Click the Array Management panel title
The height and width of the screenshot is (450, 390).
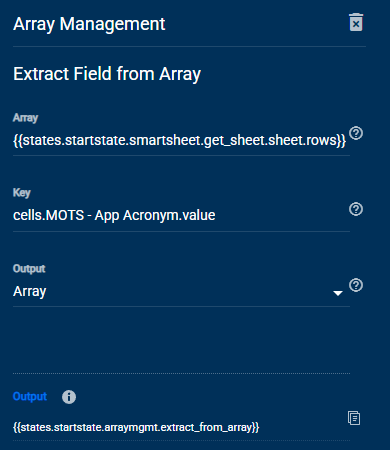click(x=89, y=24)
